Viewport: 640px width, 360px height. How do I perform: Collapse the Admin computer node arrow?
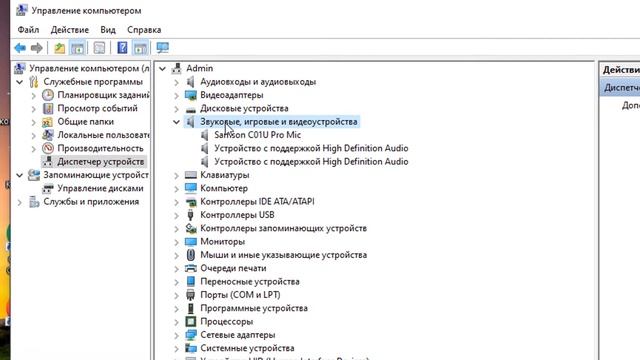tap(162, 69)
